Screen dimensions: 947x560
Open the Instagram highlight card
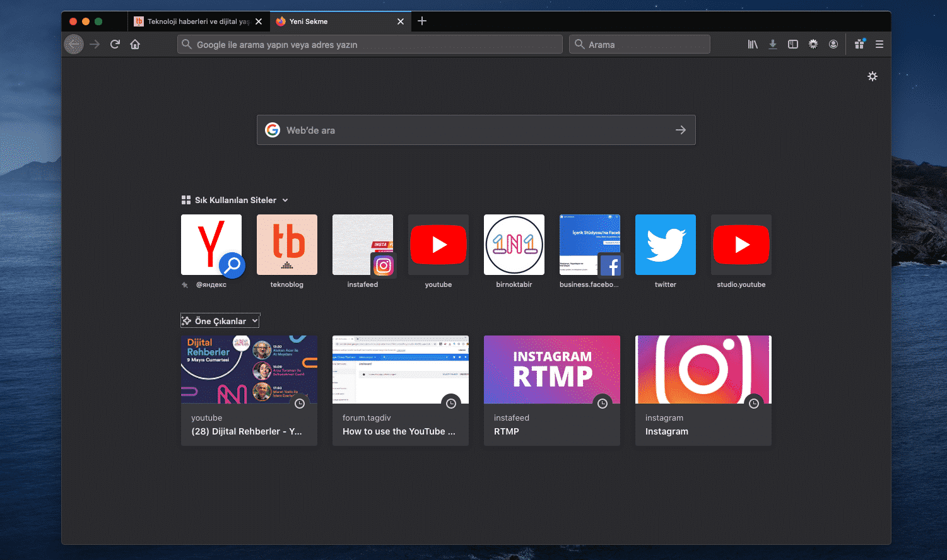[703, 390]
